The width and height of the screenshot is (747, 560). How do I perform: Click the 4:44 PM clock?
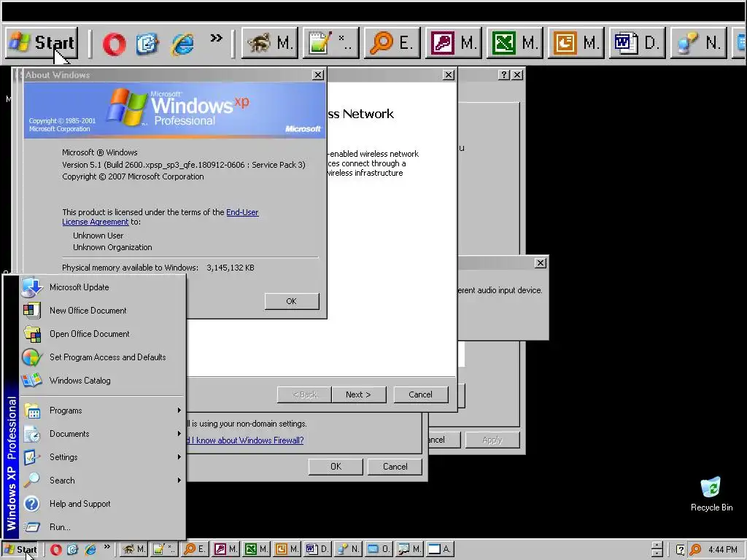(723, 550)
